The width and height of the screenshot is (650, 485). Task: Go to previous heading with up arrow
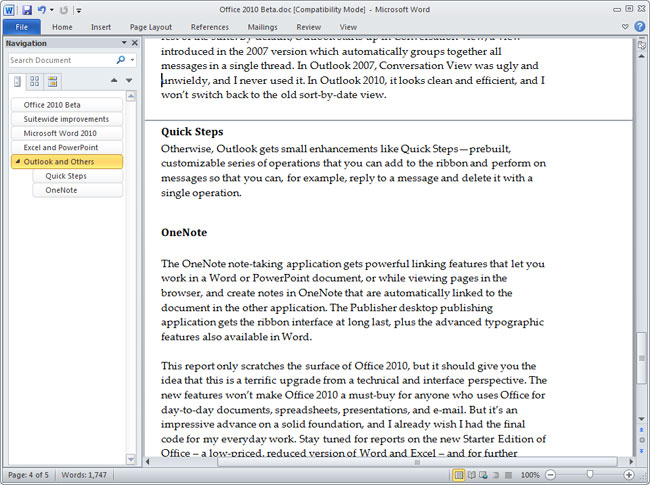(x=114, y=80)
